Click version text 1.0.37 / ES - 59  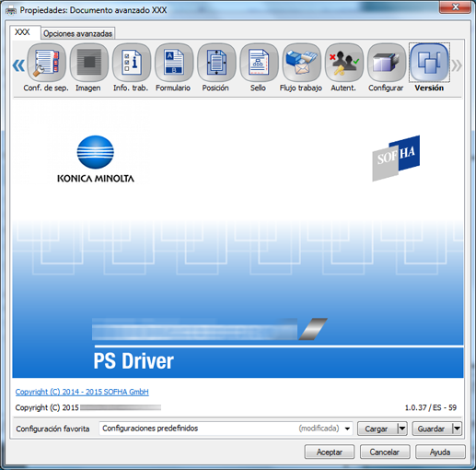pyautogui.click(x=431, y=407)
